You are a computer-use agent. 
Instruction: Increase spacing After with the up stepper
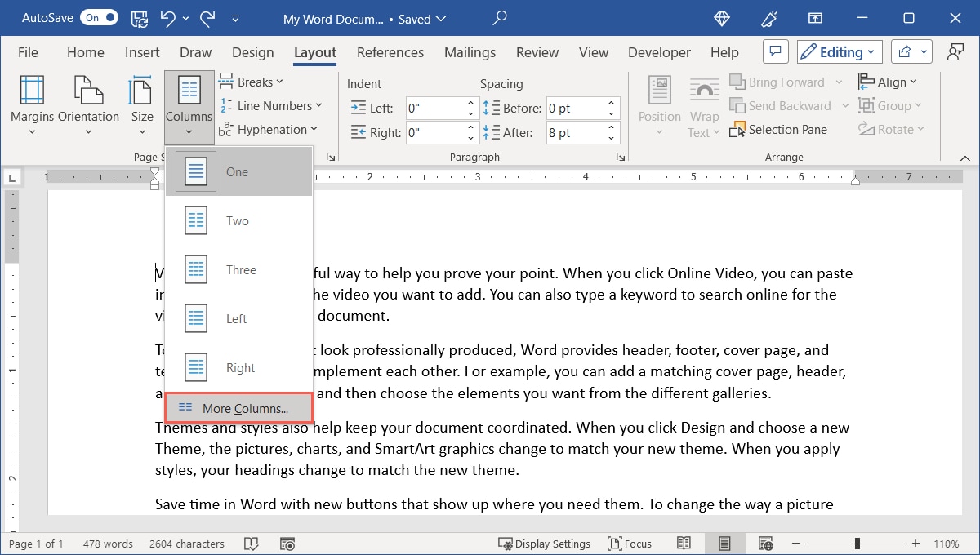click(610, 127)
